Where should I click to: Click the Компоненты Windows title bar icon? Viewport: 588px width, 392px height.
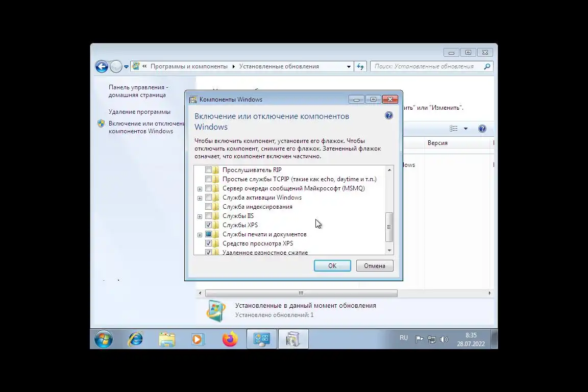[x=193, y=100]
